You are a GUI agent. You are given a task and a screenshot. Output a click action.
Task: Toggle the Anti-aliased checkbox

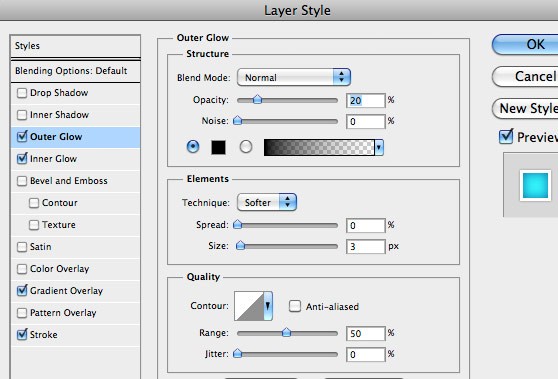295,306
